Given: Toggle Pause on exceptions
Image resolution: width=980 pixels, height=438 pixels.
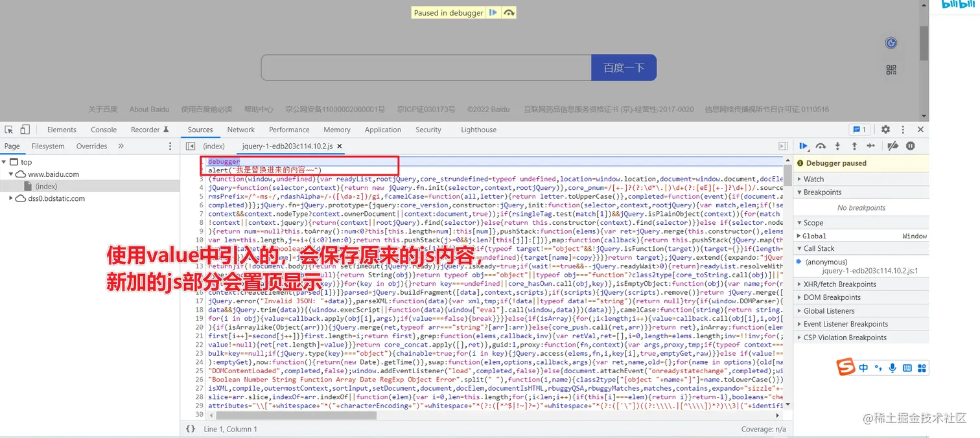Looking at the screenshot, I should tap(911, 146).
